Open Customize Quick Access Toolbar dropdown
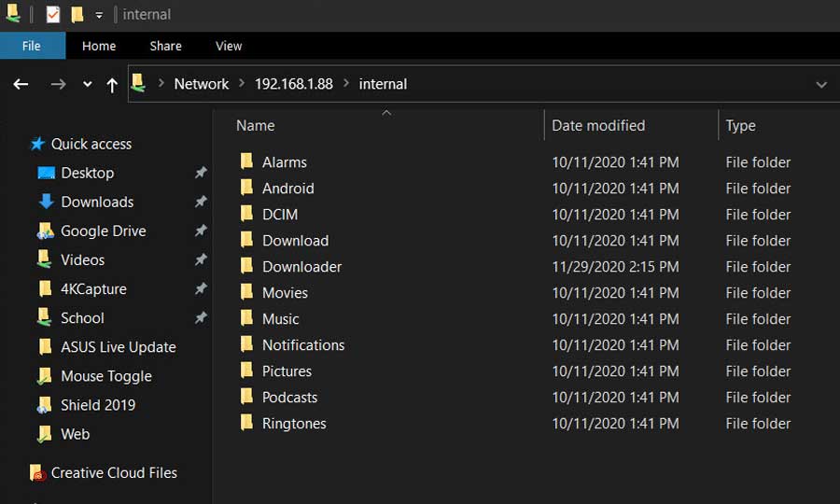Screen dimensions: 840x504 (x=99, y=15)
